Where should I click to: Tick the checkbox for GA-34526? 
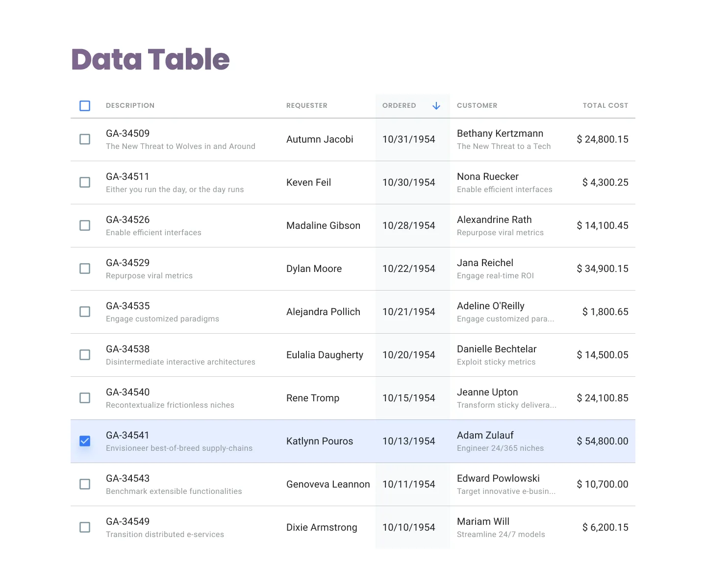tap(85, 225)
